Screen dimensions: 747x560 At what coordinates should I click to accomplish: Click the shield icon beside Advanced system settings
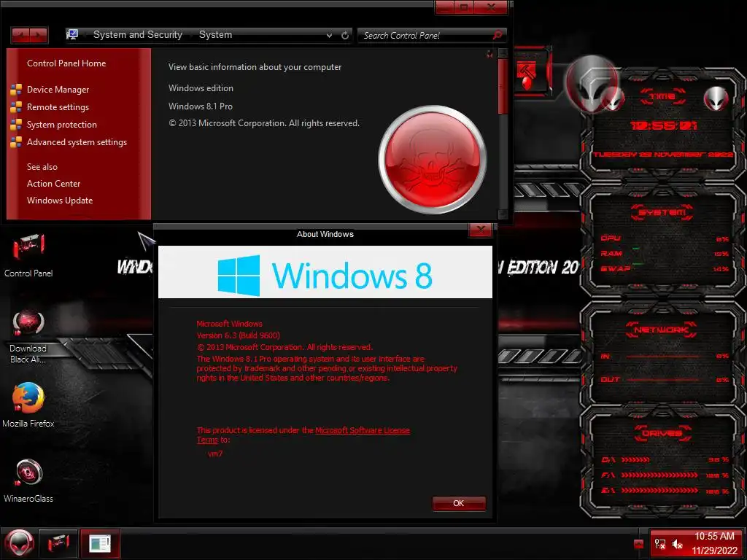16,142
